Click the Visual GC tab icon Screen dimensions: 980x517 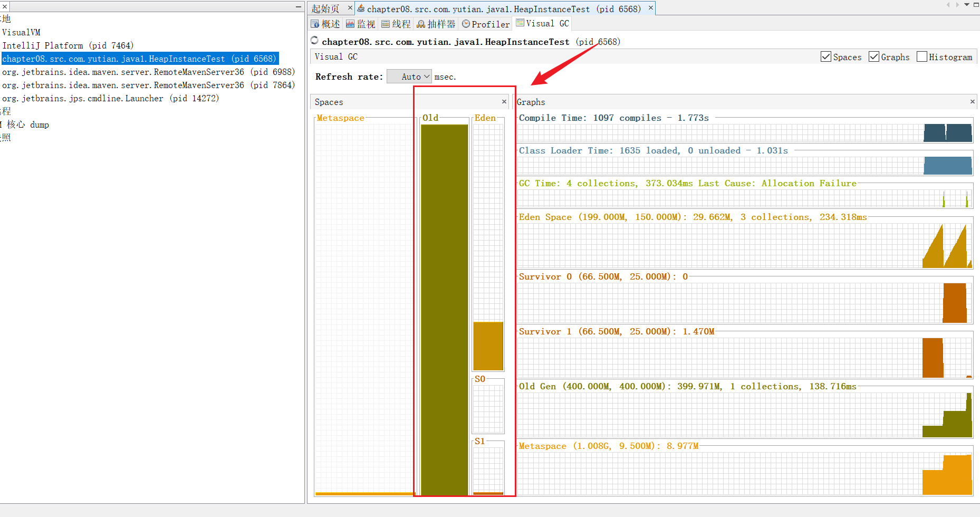coord(520,23)
